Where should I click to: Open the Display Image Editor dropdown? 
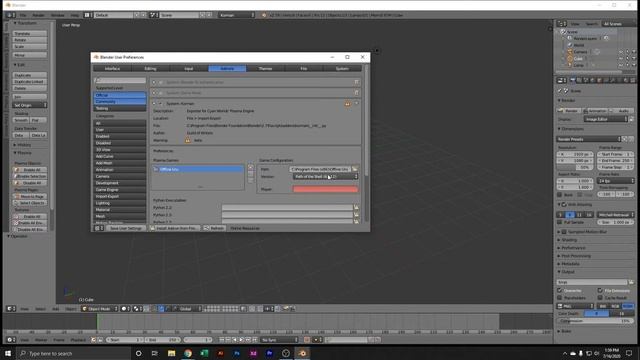606,119
